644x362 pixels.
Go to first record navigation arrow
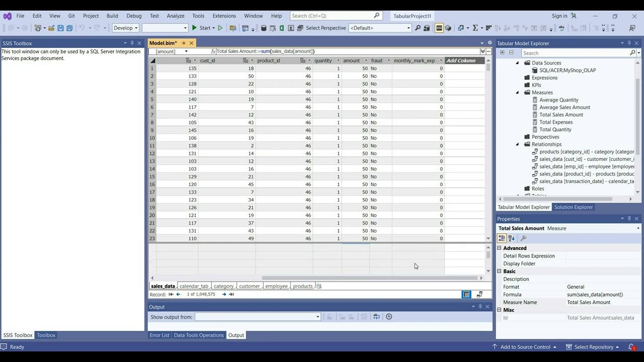(171, 294)
